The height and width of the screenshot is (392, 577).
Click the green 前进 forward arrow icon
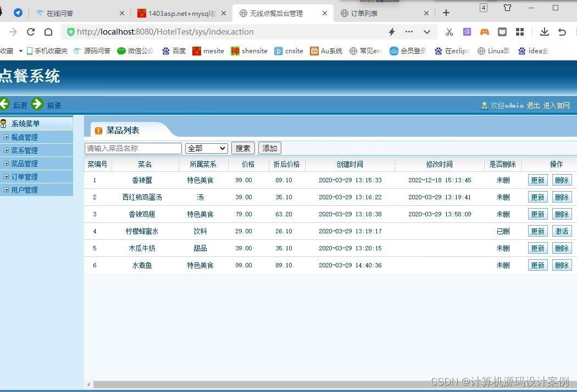(x=37, y=104)
